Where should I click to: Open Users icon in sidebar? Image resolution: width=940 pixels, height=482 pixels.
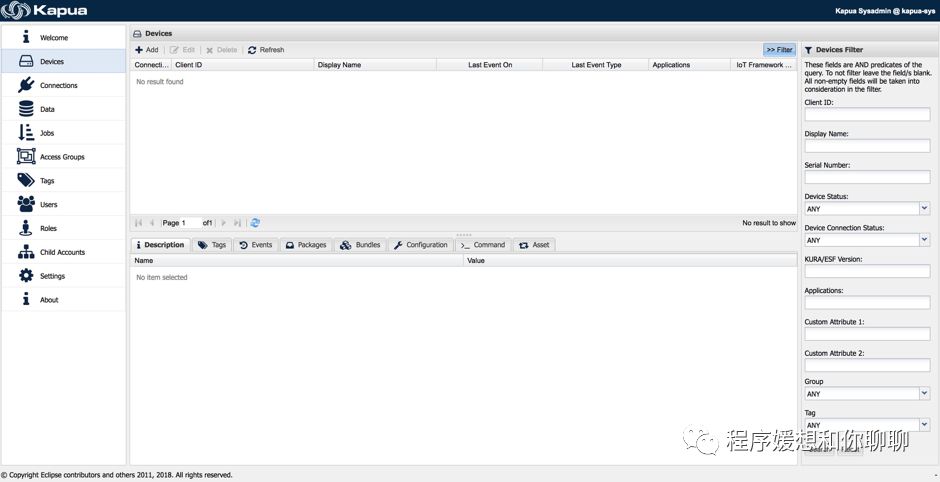(26, 204)
